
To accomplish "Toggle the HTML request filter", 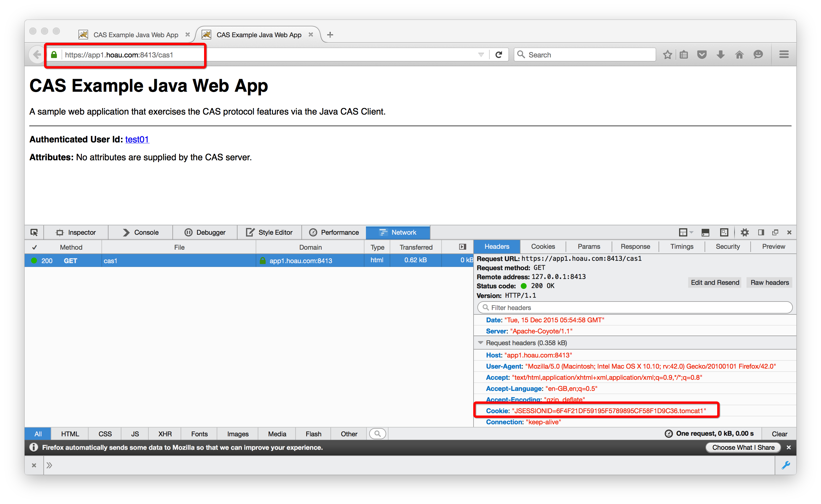I will click(x=70, y=434).
